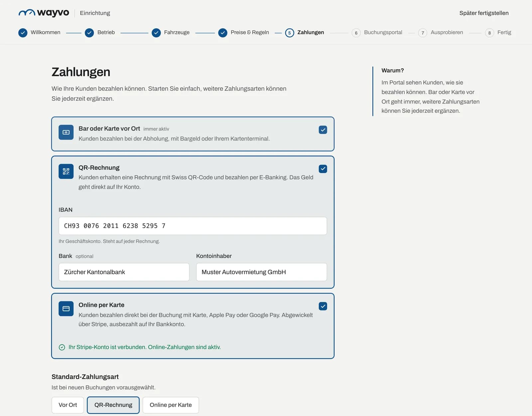Click the Willkommen step checkmark icon
Image resolution: width=532 pixels, height=416 pixels.
point(23,33)
